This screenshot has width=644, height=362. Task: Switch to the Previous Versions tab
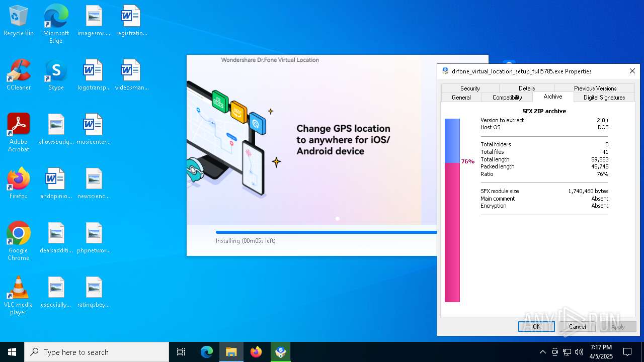[595, 88]
